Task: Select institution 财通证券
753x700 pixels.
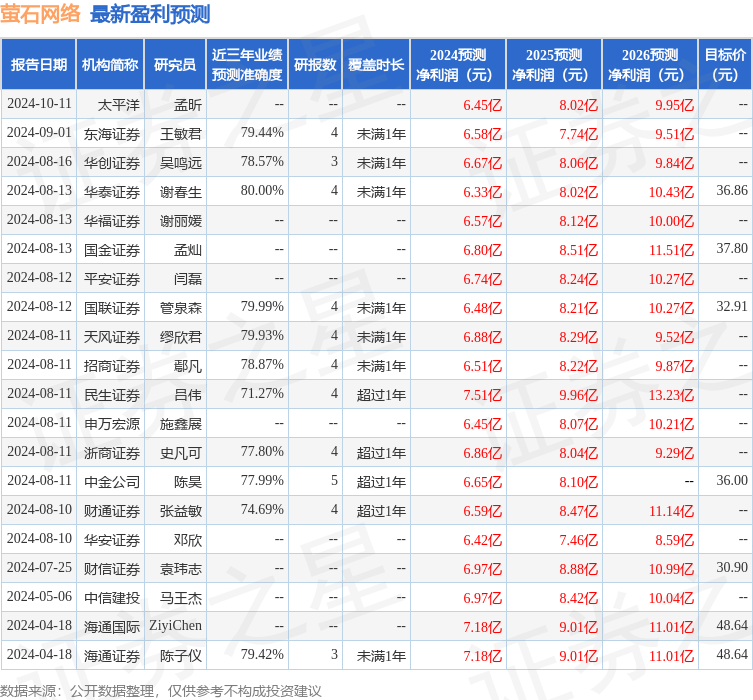Action: click(111, 511)
